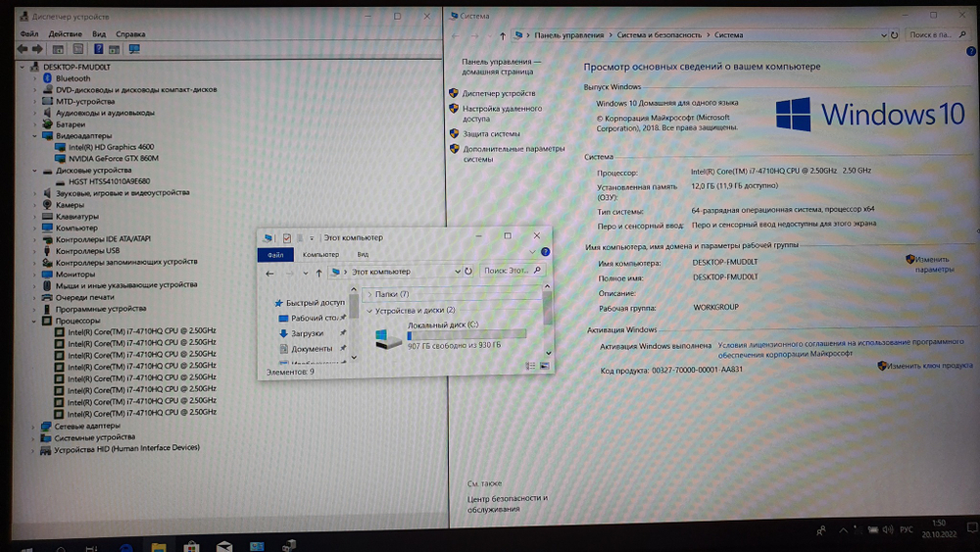Click the Control Panel search field
The height and width of the screenshot is (552, 980).
[937, 35]
